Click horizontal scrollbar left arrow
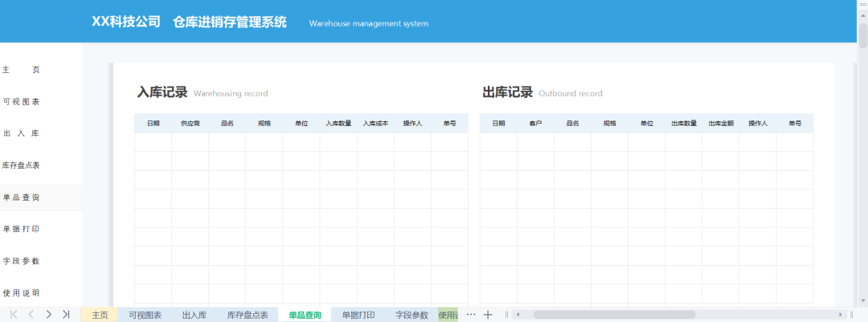 coord(518,315)
